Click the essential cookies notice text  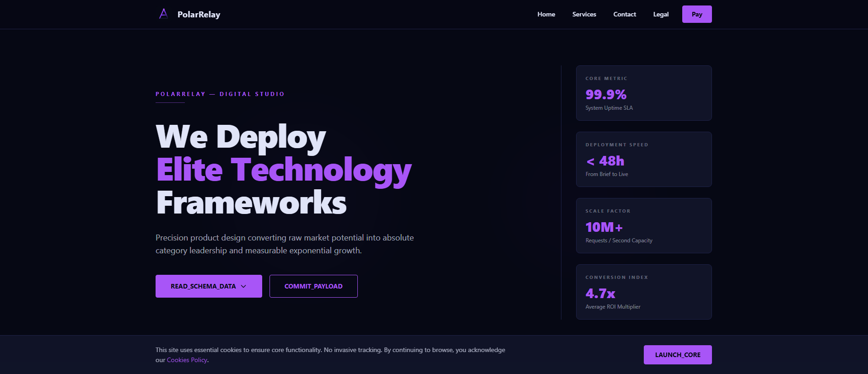[x=330, y=355]
